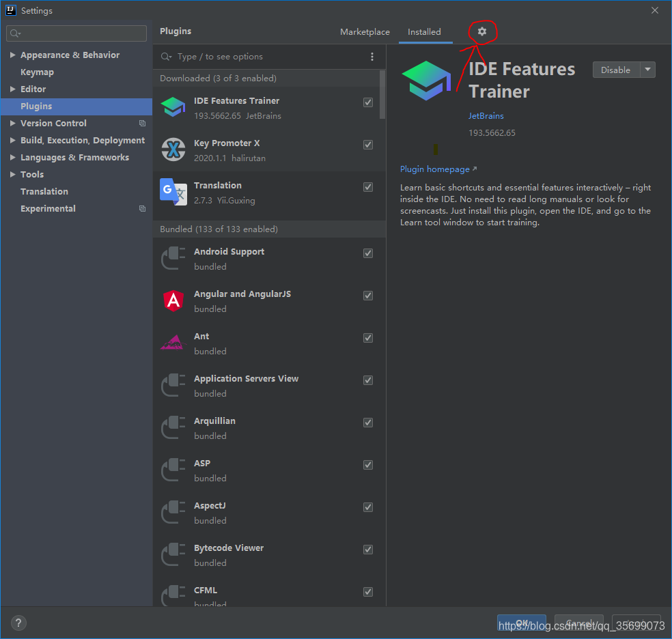Uncheck the Translation plugin checkbox
The height and width of the screenshot is (639, 672).
367,187
